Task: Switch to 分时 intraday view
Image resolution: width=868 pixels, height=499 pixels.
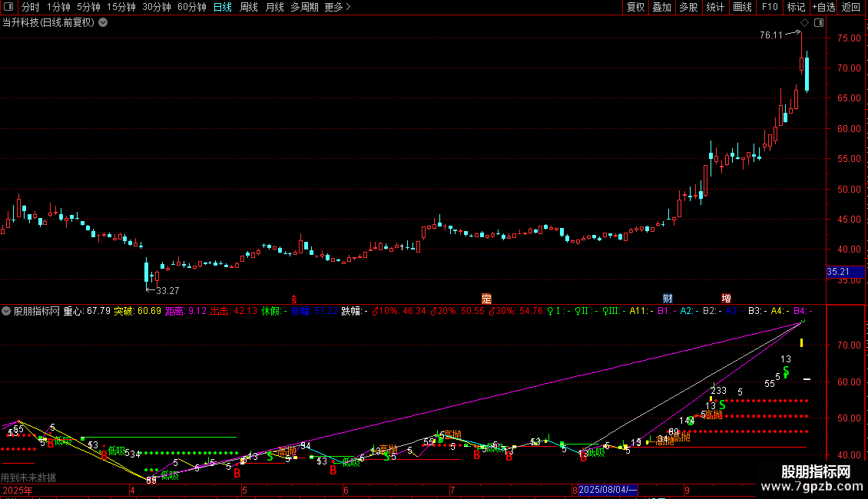Action: 31,7
